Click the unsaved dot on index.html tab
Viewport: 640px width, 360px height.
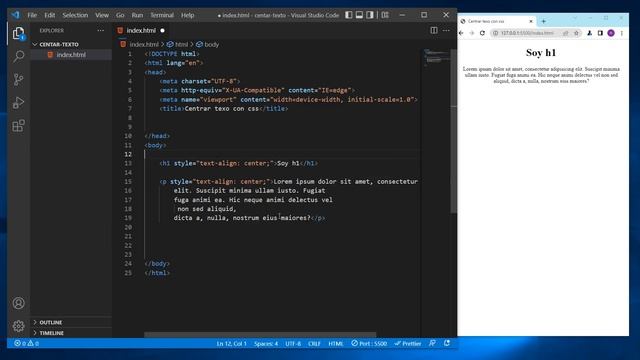tap(162, 31)
